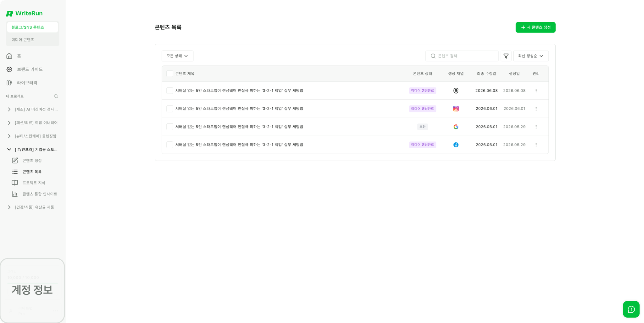Viewport: 644px width, 323px height.
Task: Open the content title in the Facebook row
Action: [239, 145]
